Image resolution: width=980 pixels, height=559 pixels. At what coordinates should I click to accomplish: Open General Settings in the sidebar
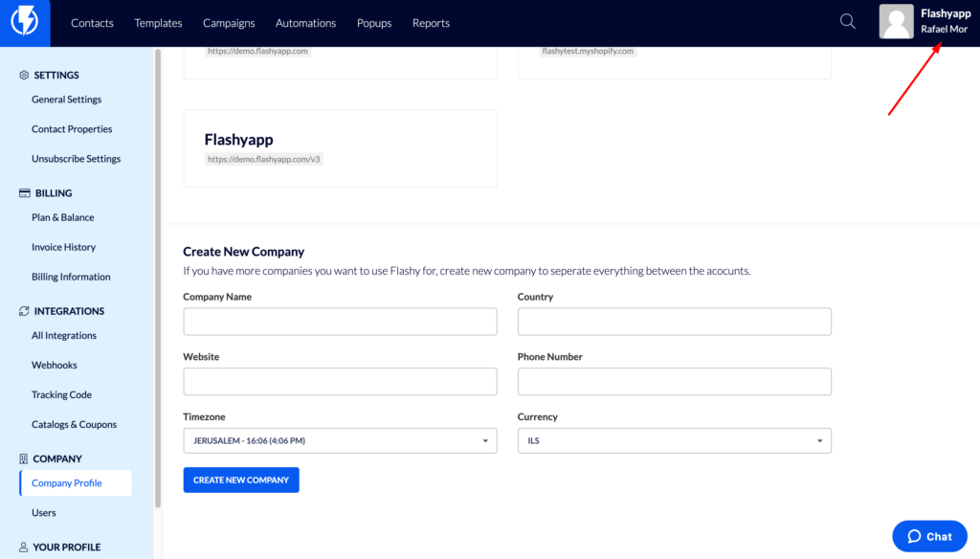tap(66, 100)
